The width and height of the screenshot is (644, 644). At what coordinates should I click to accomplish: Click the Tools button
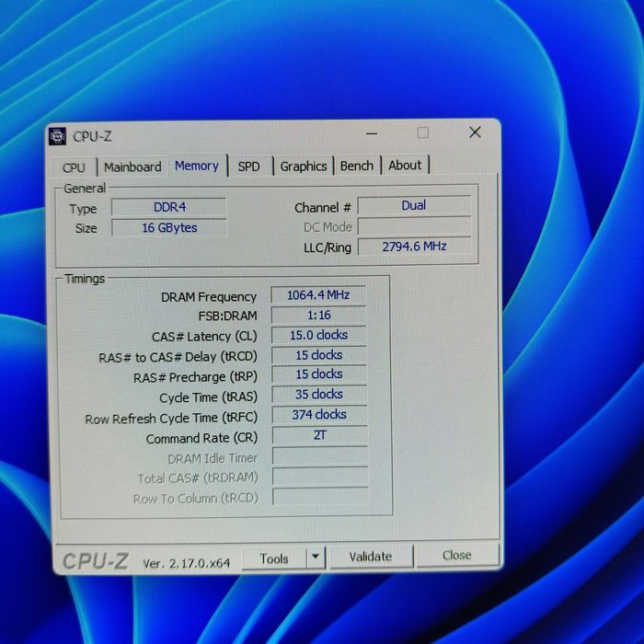[x=274, y=558]
